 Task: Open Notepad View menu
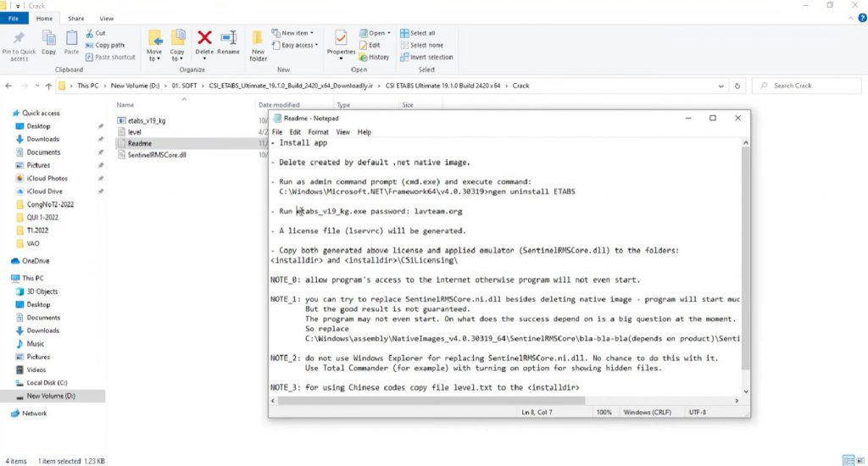coord(342,132)
